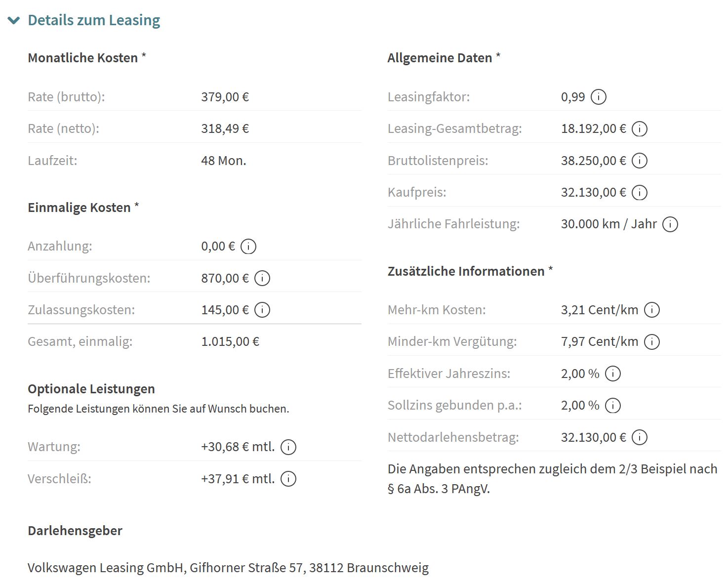Click Zulassungskosten info icon
Viewport: 728px width, 586px height.
pyautogui.click(x=262, y=310)
